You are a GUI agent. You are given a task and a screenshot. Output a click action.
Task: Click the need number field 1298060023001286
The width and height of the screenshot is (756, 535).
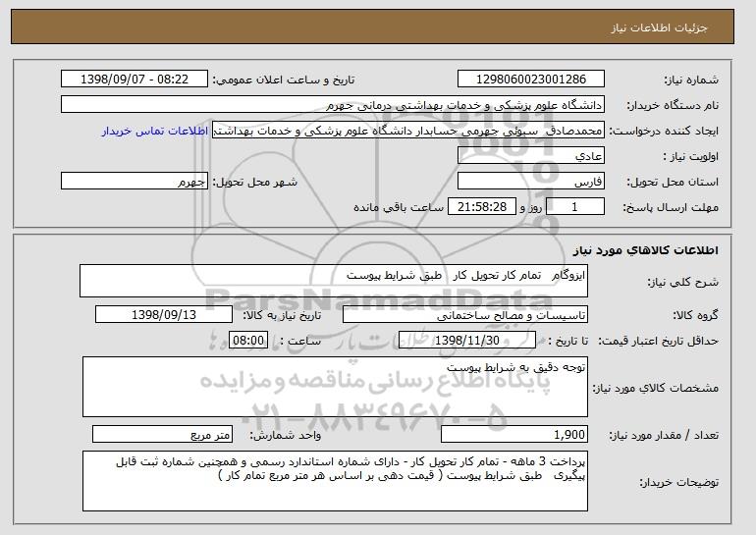531,80
